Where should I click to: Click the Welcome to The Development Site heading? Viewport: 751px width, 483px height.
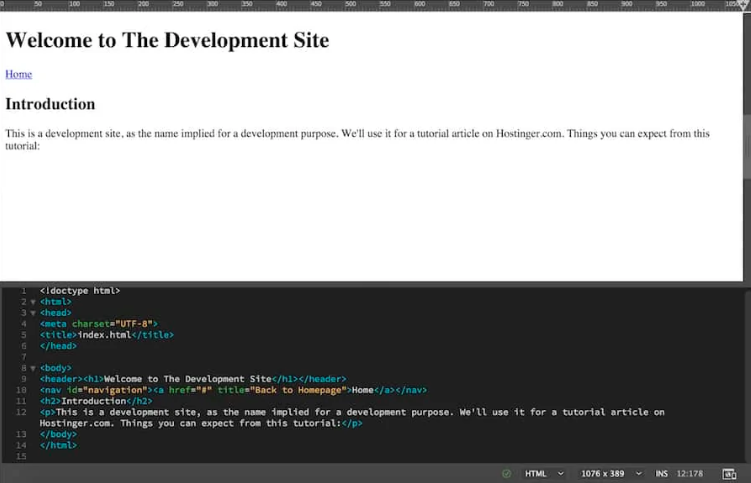tap(167, 41)
